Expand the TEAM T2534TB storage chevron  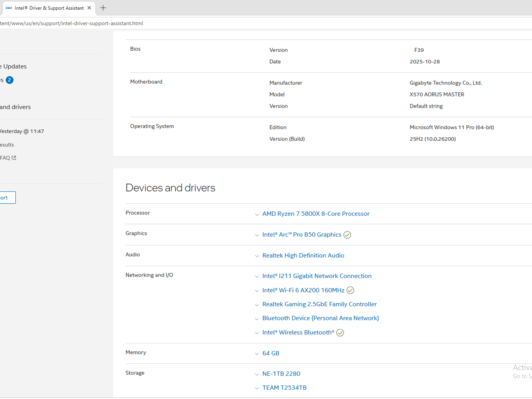click(257, 388)
